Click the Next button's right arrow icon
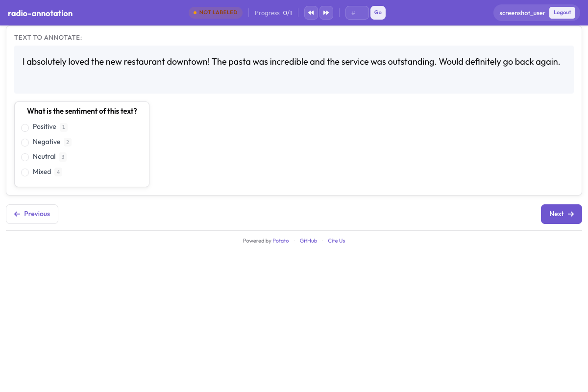Viewport: 588px width, 392px height. 571,214
